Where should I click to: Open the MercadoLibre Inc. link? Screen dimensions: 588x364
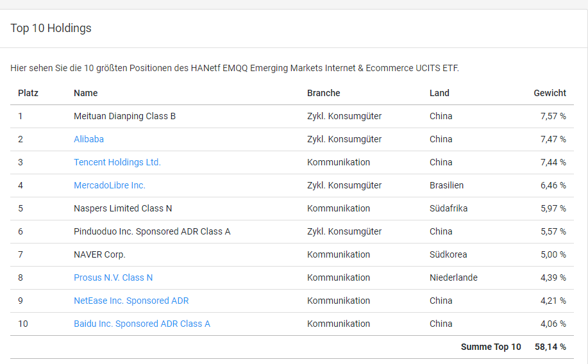[110, 185]
